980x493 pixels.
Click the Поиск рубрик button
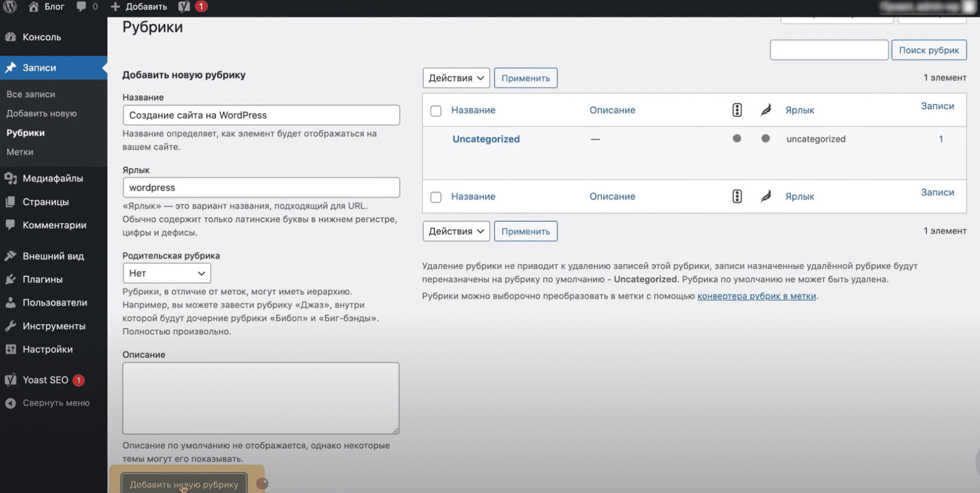(928, 50)
